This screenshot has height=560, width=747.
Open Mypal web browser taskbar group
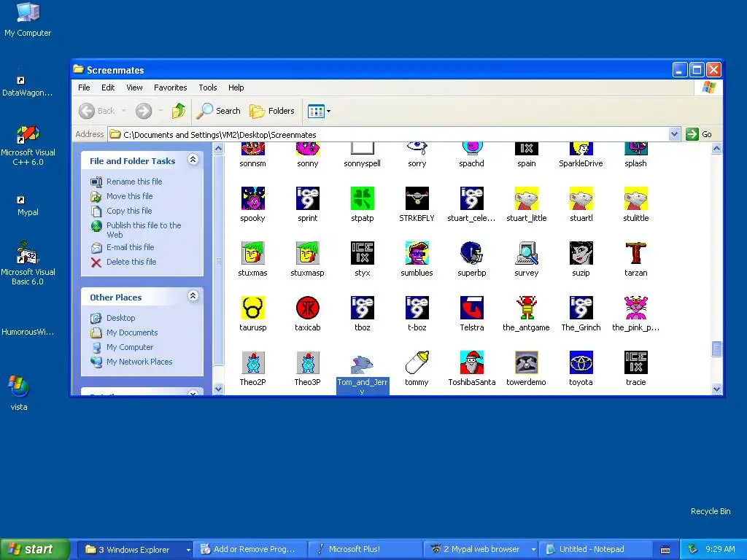coord(480,549)
